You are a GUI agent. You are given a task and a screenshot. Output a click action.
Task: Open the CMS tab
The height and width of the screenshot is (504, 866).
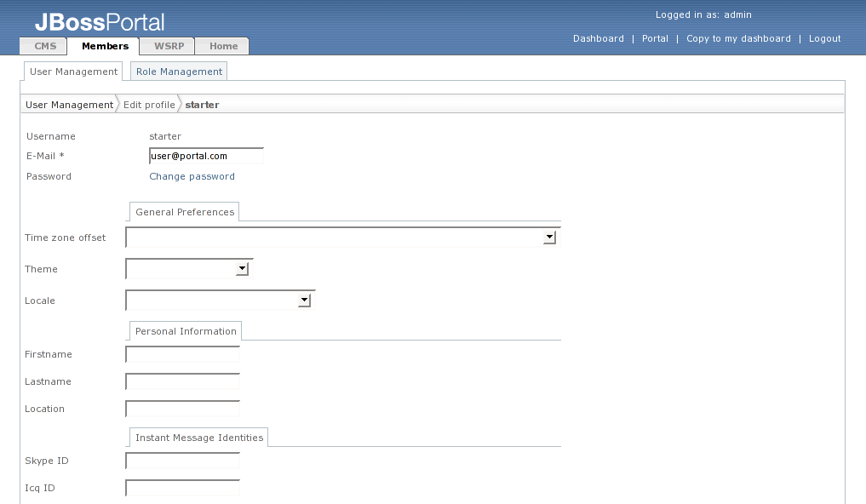pyautogui.click(x=44, y=46)
